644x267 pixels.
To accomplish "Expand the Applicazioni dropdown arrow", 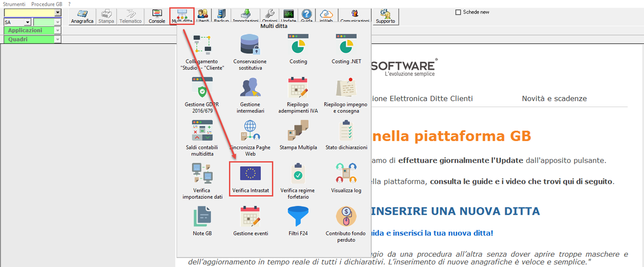I will 58,31.
